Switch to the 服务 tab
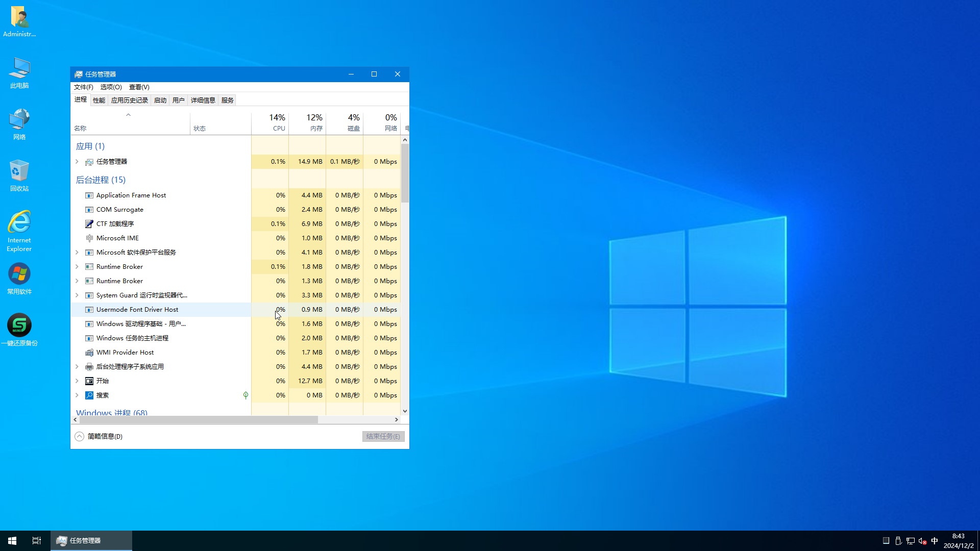 228,101
